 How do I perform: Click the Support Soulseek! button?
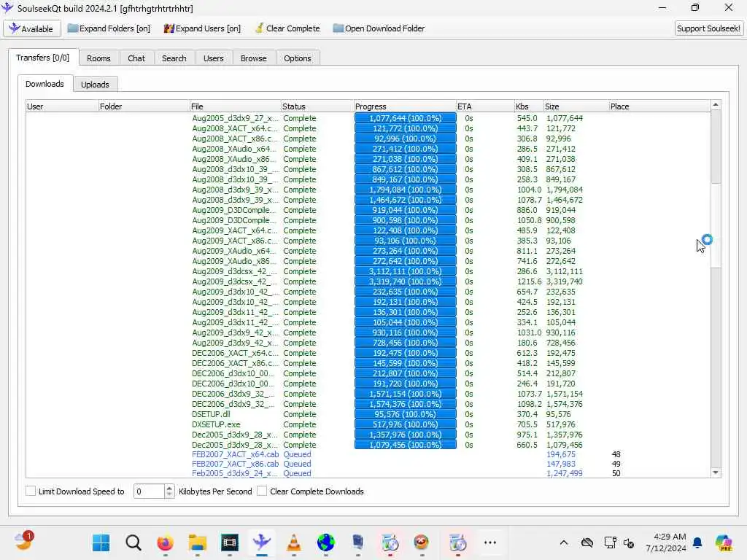coord(708,28)
